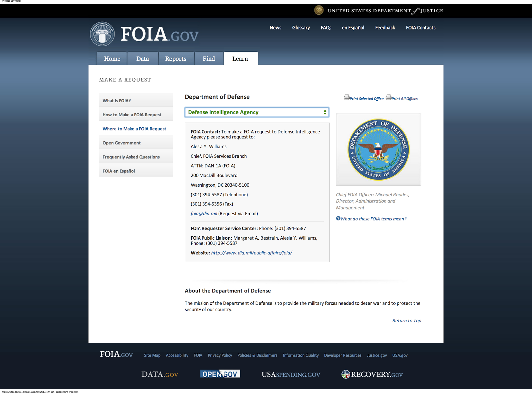
Task: Open Developer Resources footer link
Action: click(342, 355)
